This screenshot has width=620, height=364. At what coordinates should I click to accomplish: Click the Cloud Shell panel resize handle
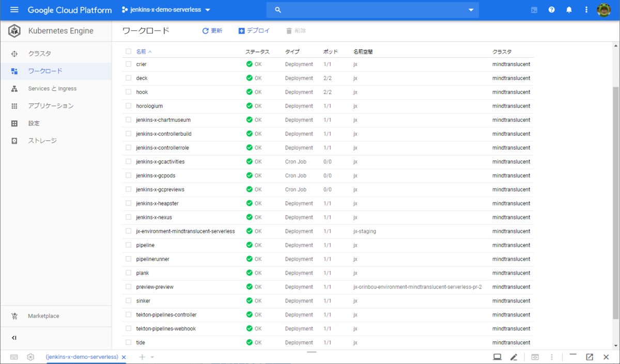pyautogui.click(x=311, y=352)
